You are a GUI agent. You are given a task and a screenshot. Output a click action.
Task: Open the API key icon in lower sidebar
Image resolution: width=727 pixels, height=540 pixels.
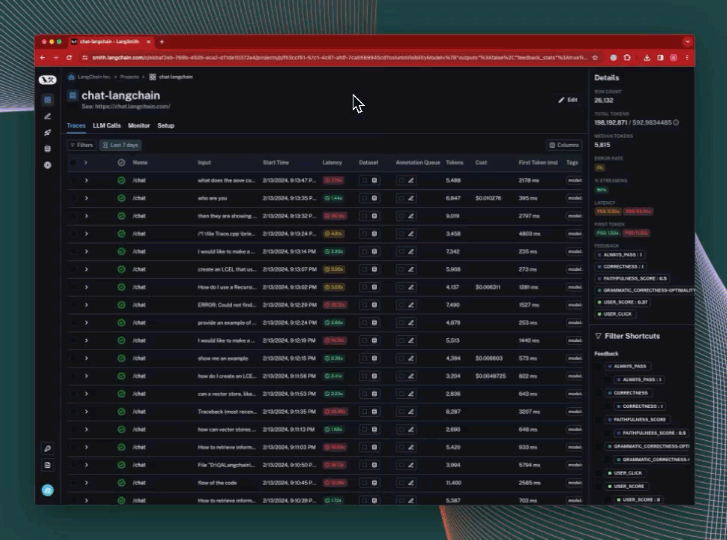(x=47, y=448)
